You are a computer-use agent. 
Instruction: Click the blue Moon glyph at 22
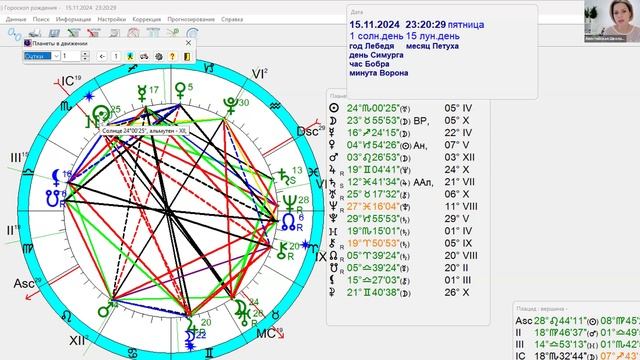coord(190,337)
